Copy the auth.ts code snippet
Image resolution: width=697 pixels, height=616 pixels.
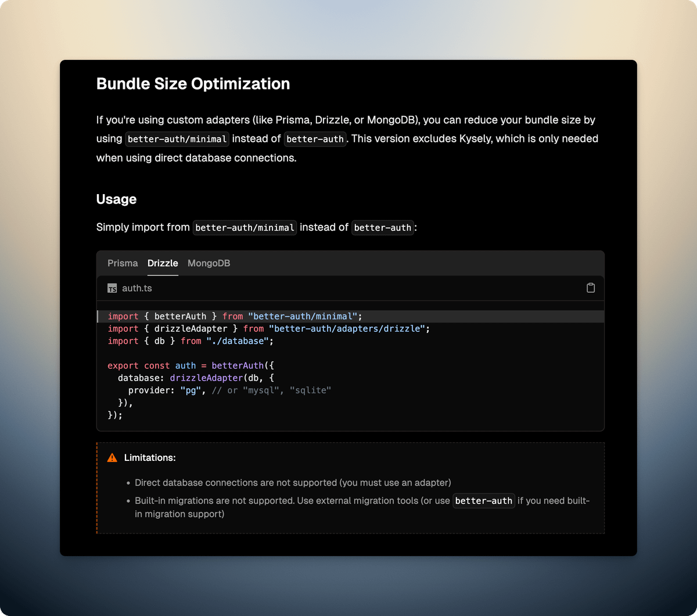click(x=591, y=288)
